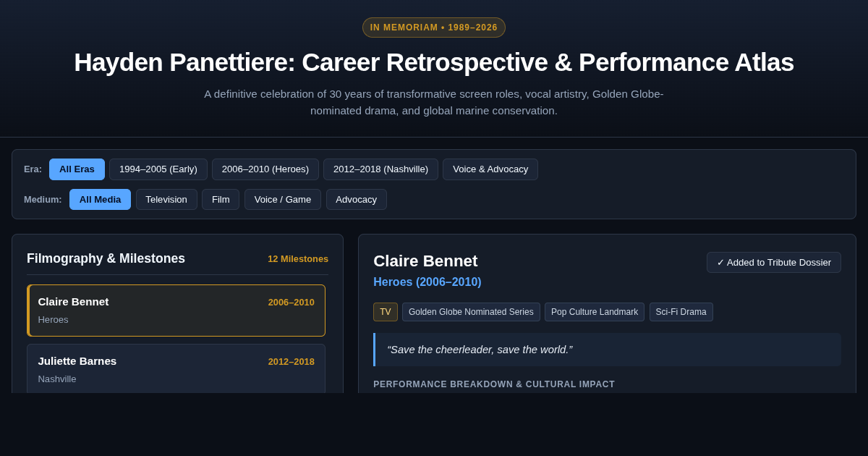Click the Sci-Fi Drama tag
Screen dimensions: 868x456
click(x=681, y=312)
